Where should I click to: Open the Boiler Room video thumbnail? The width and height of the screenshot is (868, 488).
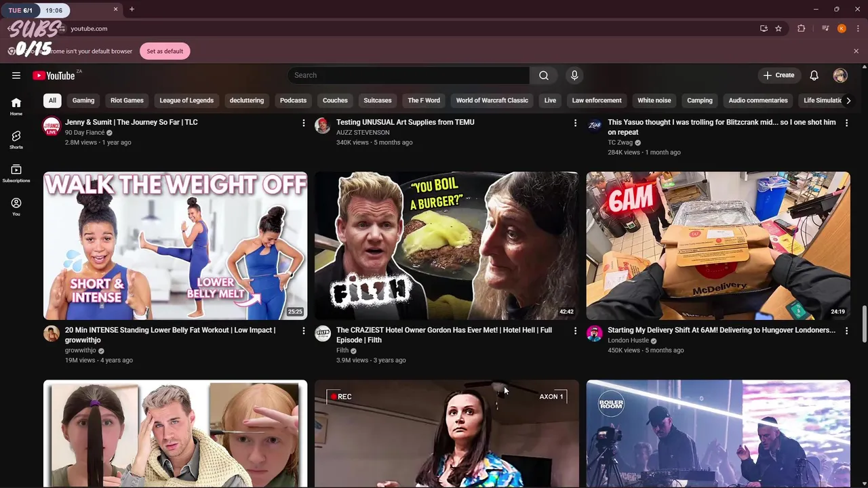click(718, 433)
